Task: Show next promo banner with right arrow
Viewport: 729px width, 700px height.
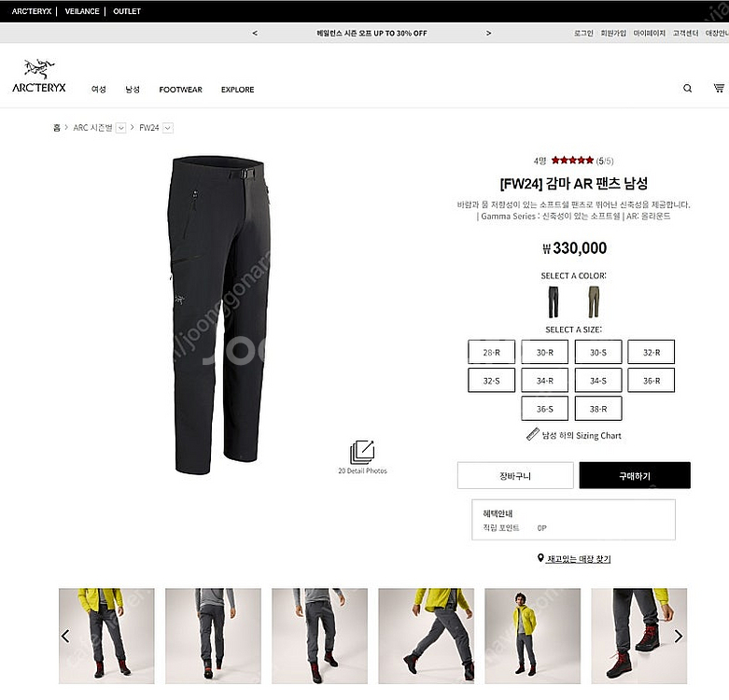Action: [x=488, y=33]
